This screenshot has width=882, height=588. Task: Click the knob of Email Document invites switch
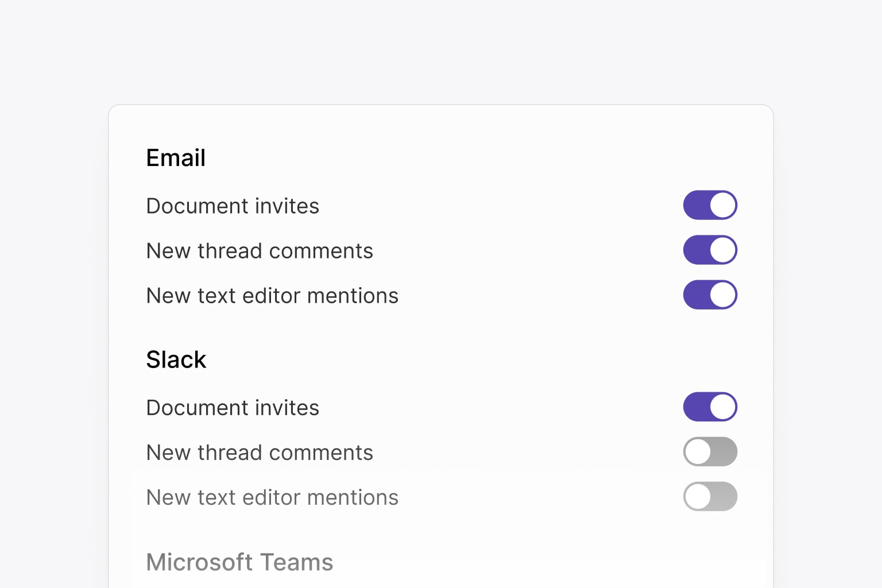[723, 205]
